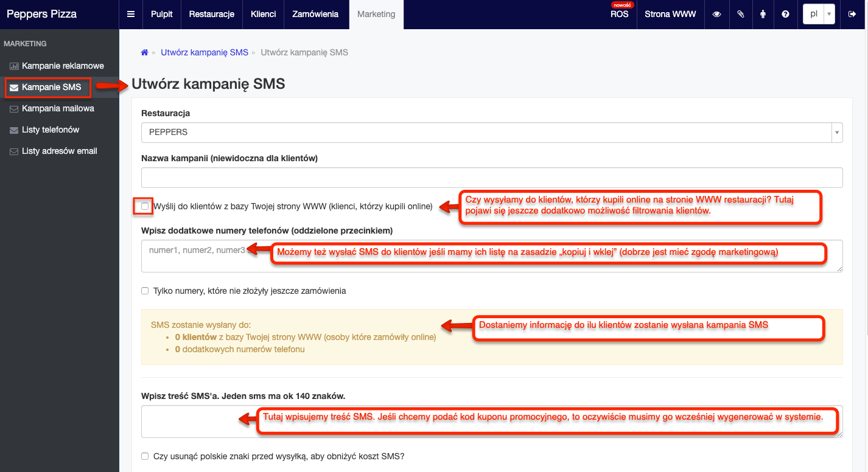
Task: Click the '0 dodatkowych numerów telefonu' text
Action: click(240, 349)
